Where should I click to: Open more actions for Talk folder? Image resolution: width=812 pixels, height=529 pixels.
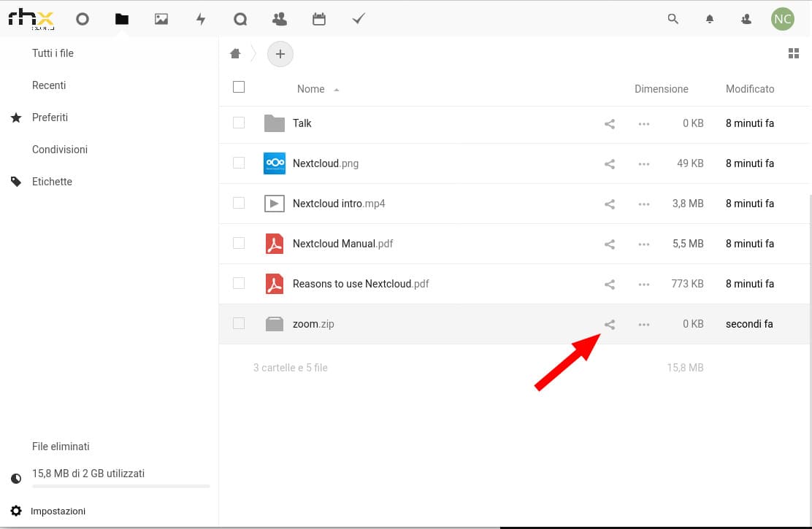[x=644, y=124]
